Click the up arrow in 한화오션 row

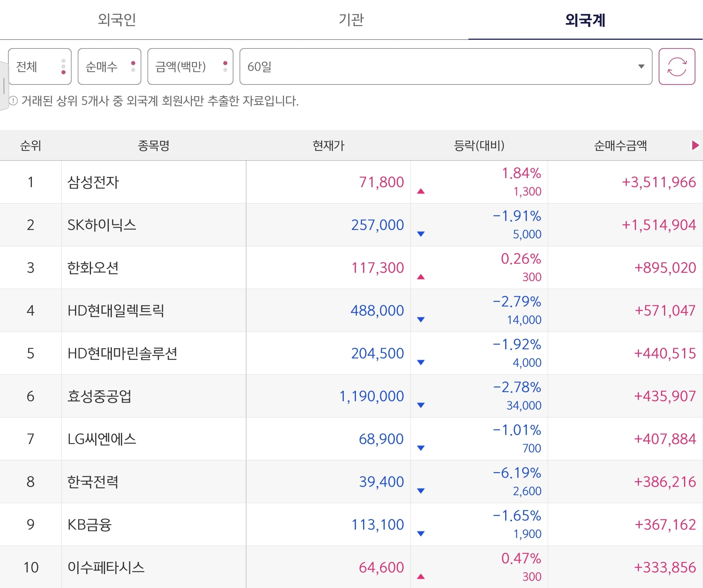[421, 277]
